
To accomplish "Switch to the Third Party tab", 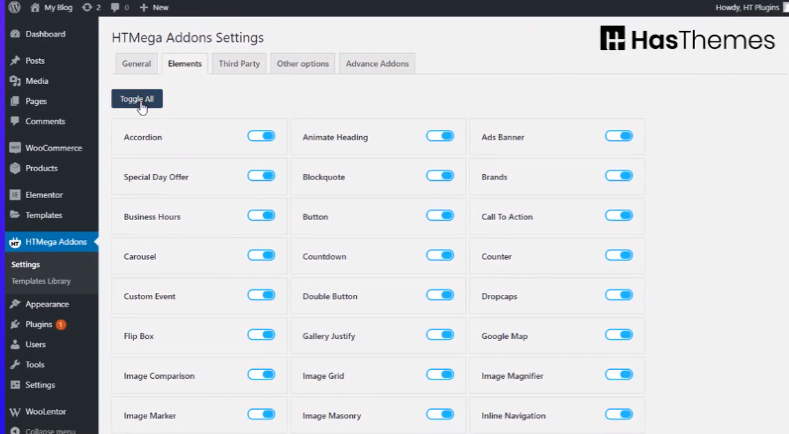I will click(x=239, y=64).
